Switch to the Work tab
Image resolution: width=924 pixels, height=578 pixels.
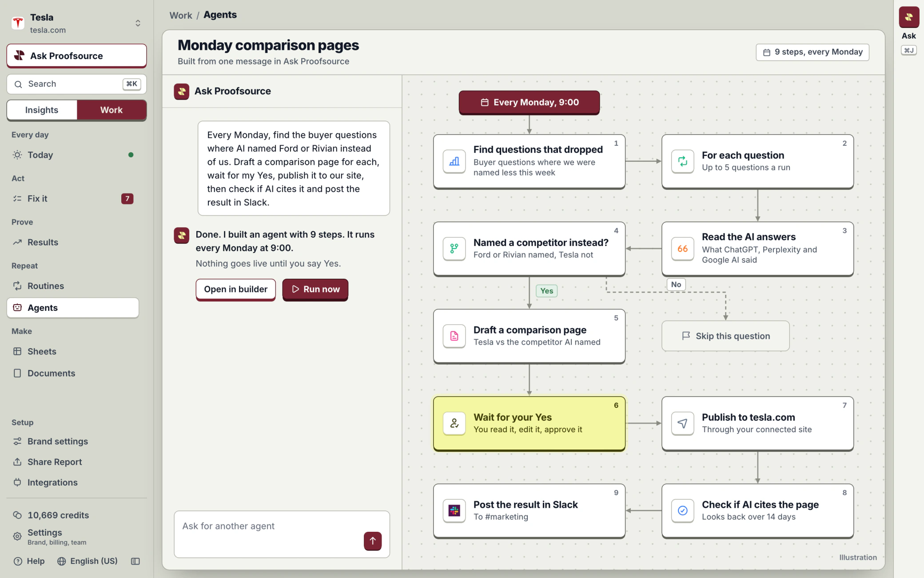coord(112,110)
